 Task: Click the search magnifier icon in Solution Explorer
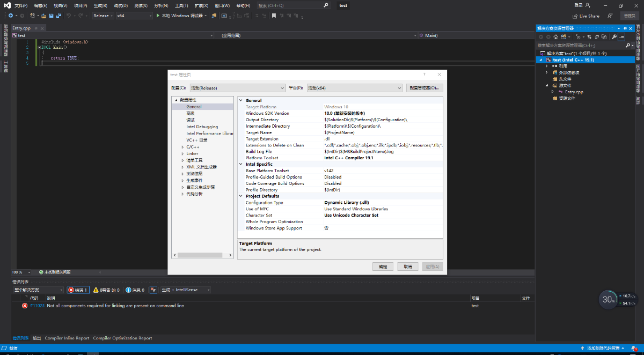pyautogui.click(x=627, y=46)
